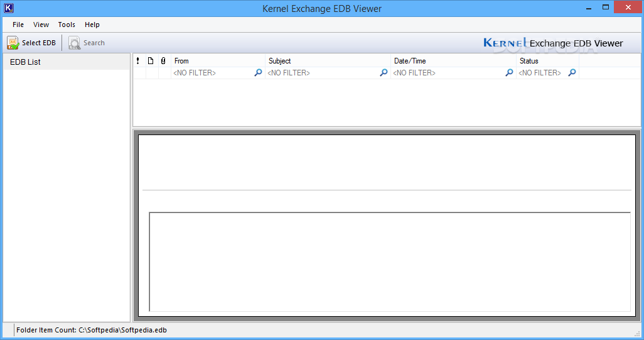644x340 pixels.
Task: Open the Tools menu
Action: (x=67, y=25)
